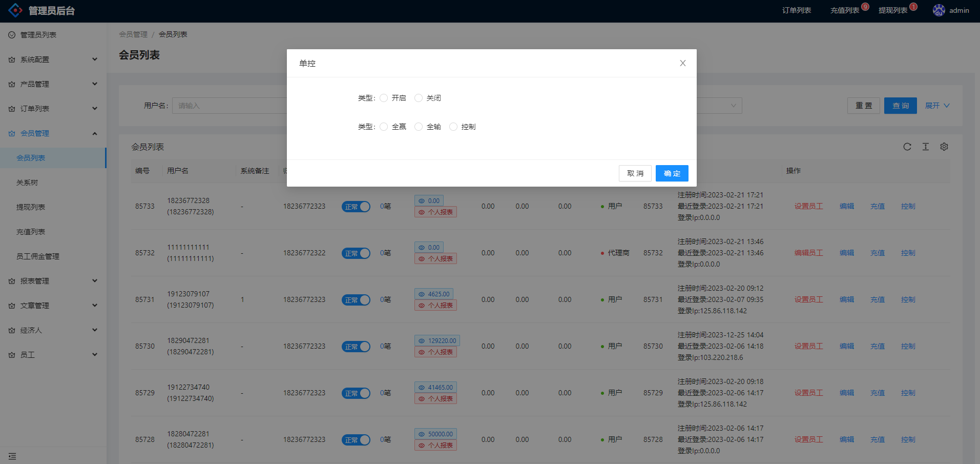Expand the 系统配置 sidebar menu
This screenshot has height=464, width=980.
(34, 59)
